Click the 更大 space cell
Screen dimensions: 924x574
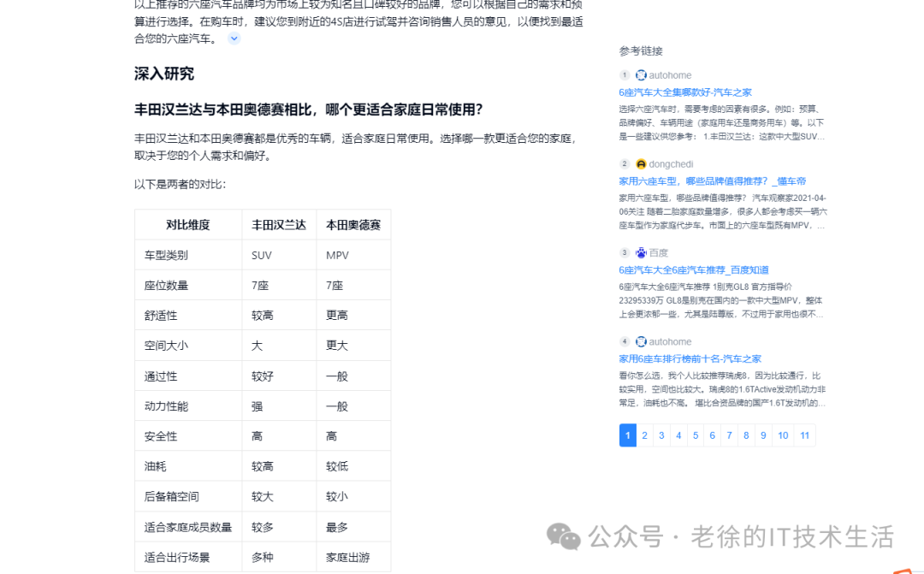(337, 346)
